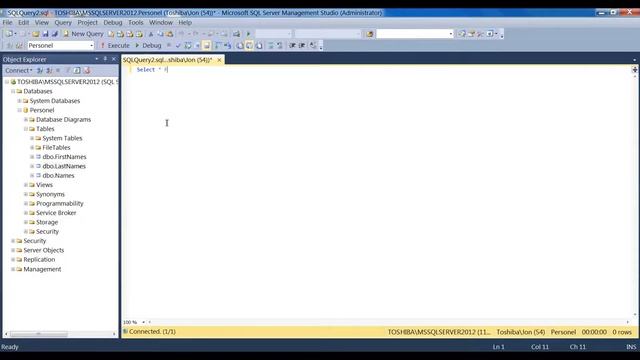Click the New Query toolbar button
Screen dimensions: 640x360
click(83, 34)
